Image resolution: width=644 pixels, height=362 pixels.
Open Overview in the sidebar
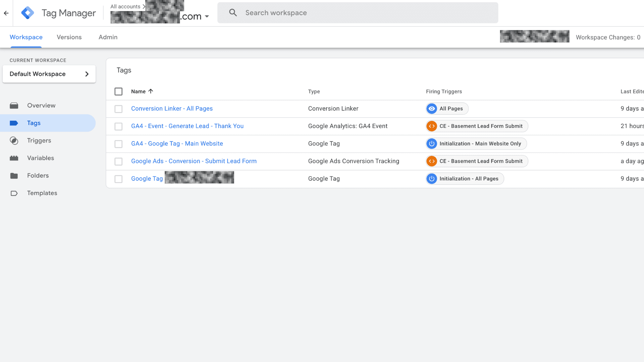pos(41,106)
